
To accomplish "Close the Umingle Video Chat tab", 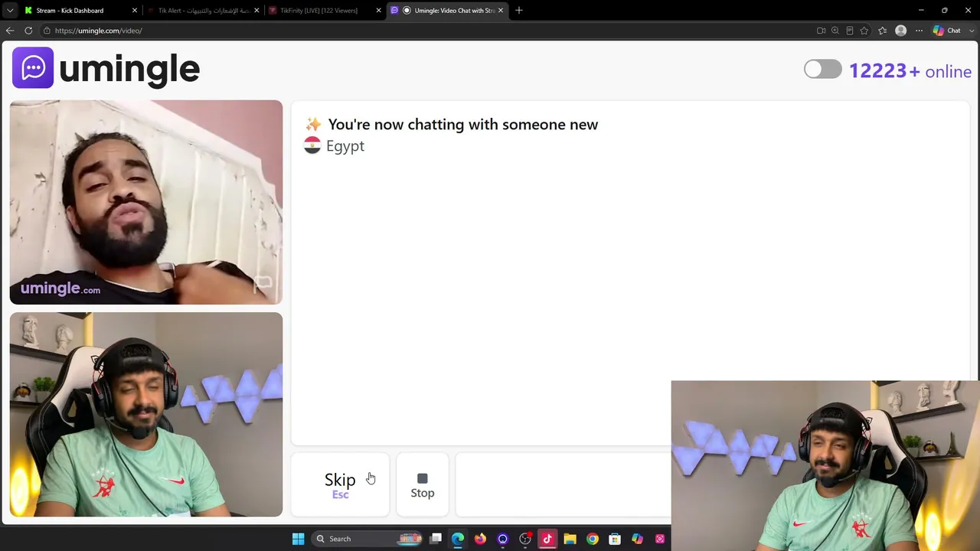I will [501, 11].
